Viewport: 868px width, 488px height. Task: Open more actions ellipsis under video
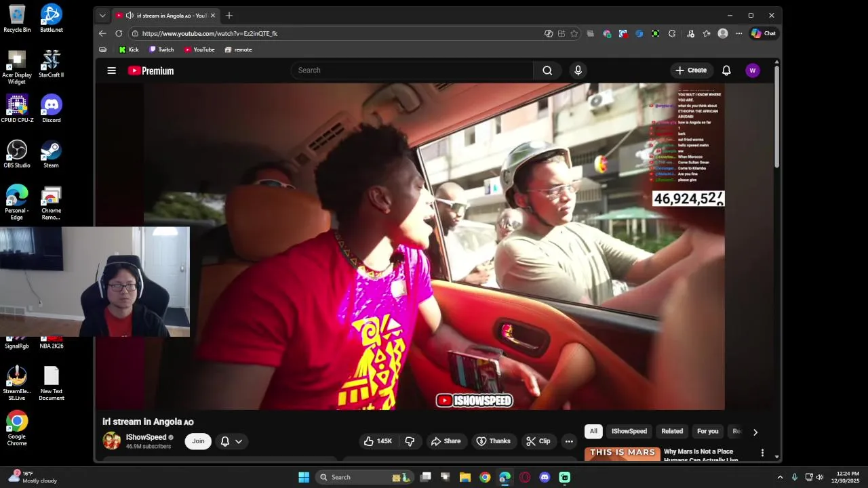click(569, 441)
